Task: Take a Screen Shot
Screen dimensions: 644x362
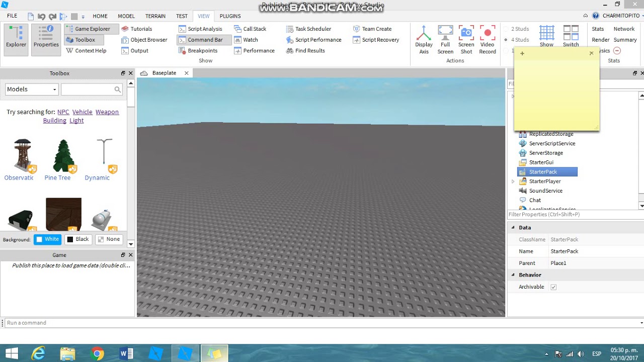Action: click(x=466, y=40)
